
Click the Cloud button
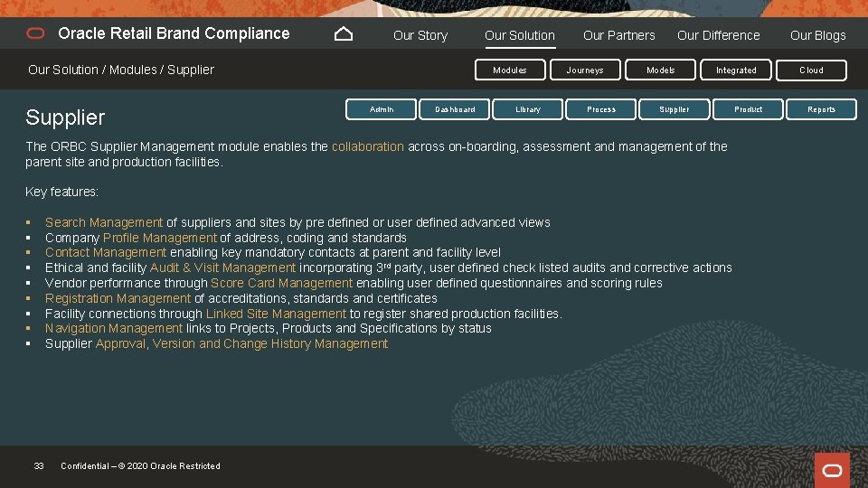click(x=811, y=70)
